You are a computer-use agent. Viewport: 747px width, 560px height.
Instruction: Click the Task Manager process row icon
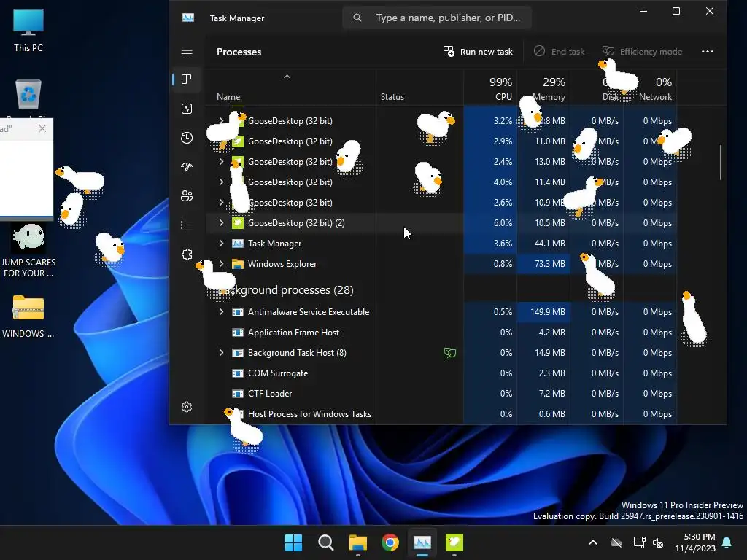237,244
